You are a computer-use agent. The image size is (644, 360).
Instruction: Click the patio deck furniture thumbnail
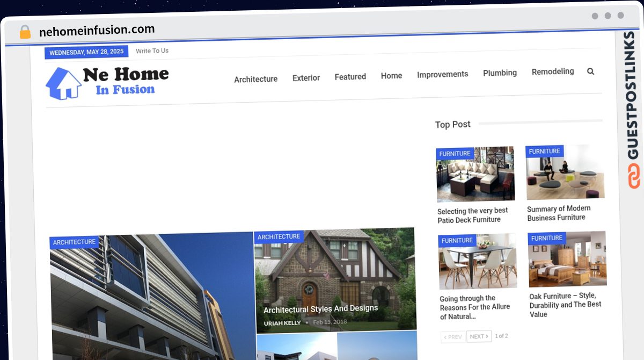click(x=475, y=174)
